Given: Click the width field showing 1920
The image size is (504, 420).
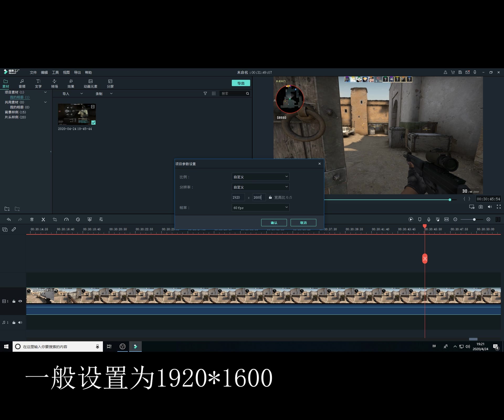Looking at the screenshot, I should [238, 197].
